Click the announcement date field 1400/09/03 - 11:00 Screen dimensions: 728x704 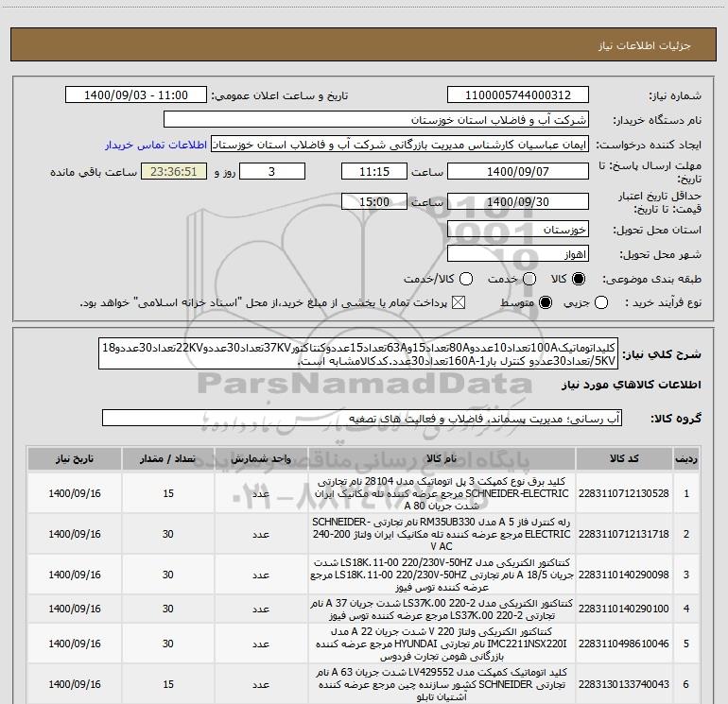point(136,95)
